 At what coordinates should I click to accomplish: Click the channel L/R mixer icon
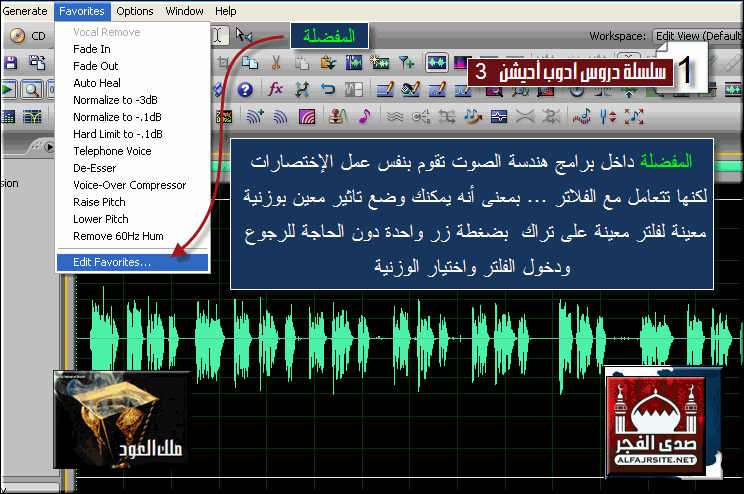click(420, 116)
